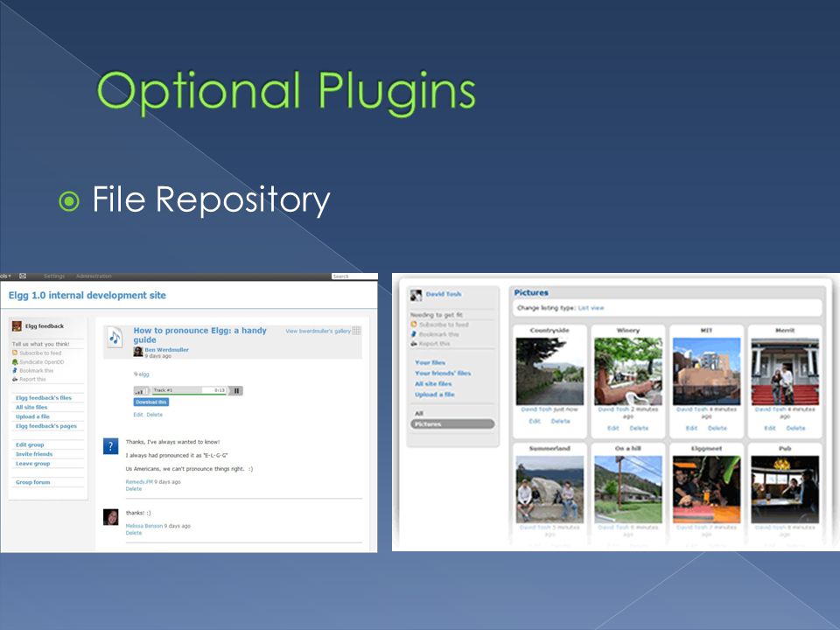840x630 pixels.
Task: Open View bwerdmuller's gallery link
Action: pyautogui.click(x=318, y=331)
